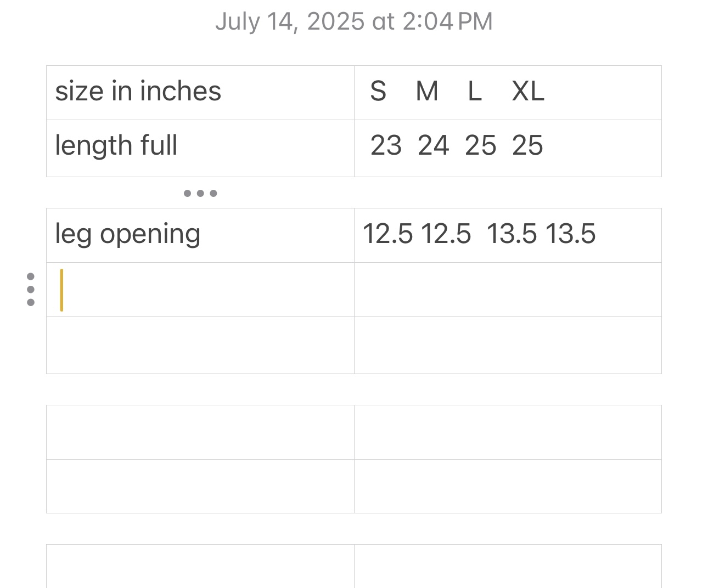This screenshot has width=708, height=588.
Task: Select the bottom-right cell of the third table
Action: point(507,486)
